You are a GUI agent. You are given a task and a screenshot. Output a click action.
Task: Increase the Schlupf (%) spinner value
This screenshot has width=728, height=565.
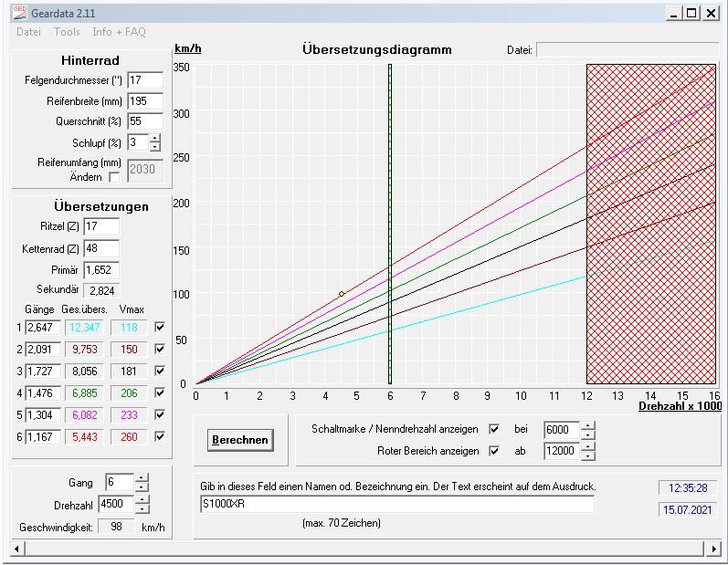click(154, 138)
